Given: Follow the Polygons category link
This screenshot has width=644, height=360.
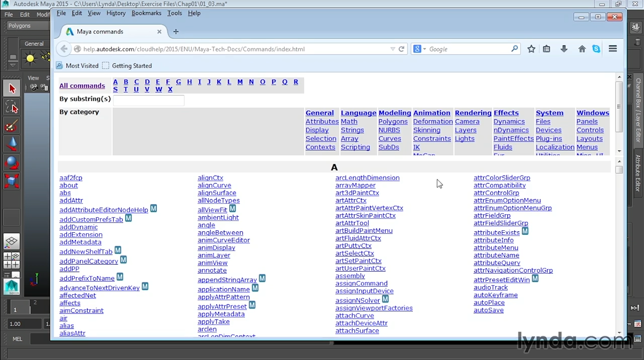Looking at the screenshot, I should tap(392, 122).
